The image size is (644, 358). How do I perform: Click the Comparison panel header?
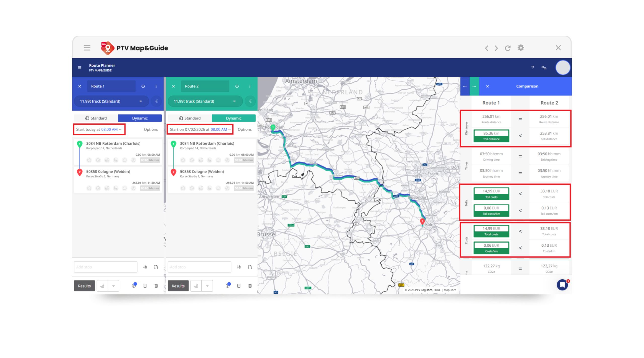coord(527,86)
